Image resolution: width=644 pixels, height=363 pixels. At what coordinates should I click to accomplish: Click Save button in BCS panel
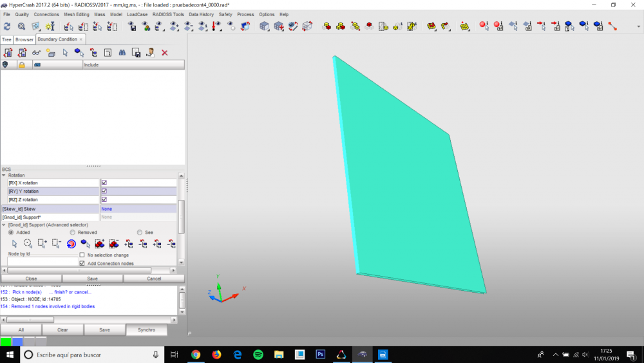click(x=92, y=279)
